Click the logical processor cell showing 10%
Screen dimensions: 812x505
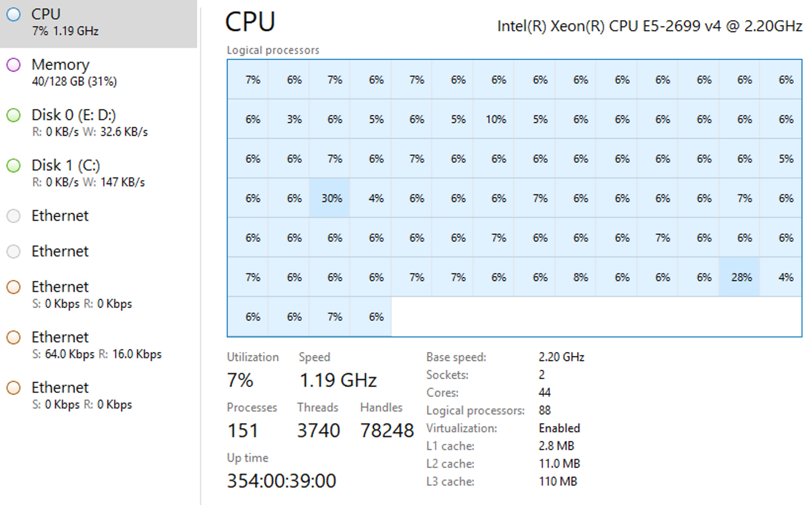(495, 119)
